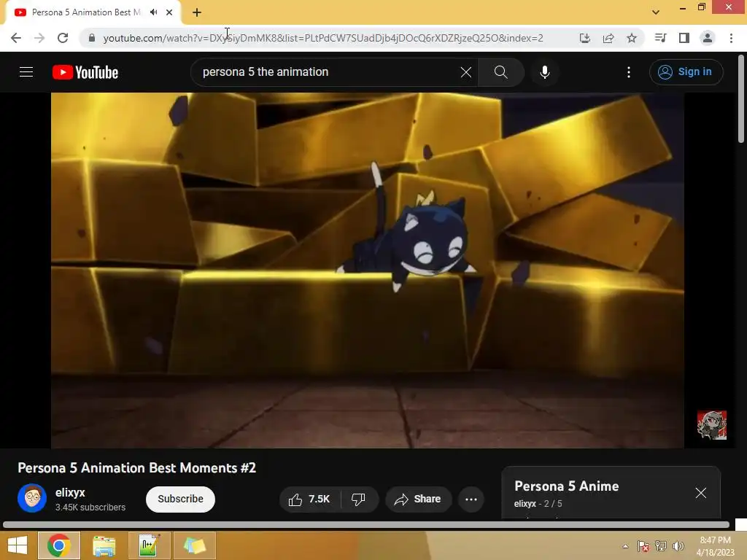
Task: Install app icon in address bar
Action: [x=585, y=38]
